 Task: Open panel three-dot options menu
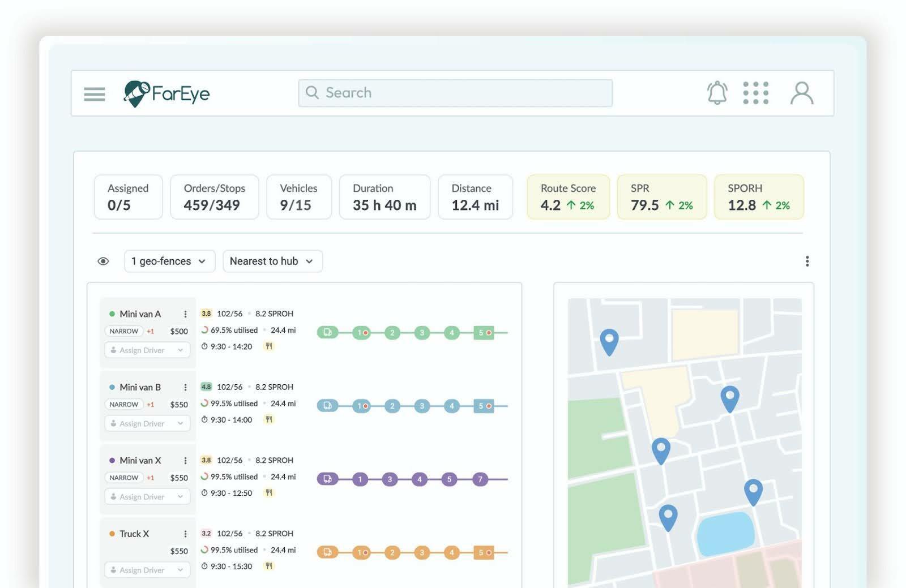[807, 261]
